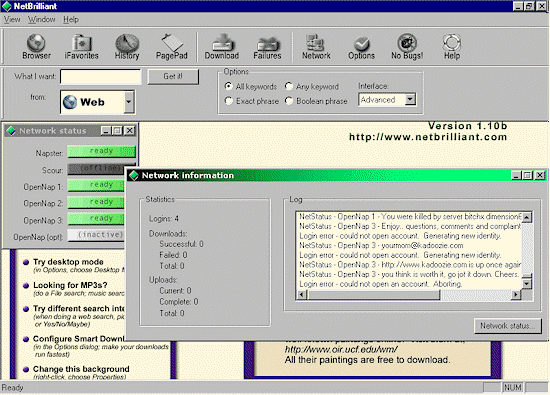
Task: Click the OpenNap 1 ready status bar
Action: tap(96, 185)
